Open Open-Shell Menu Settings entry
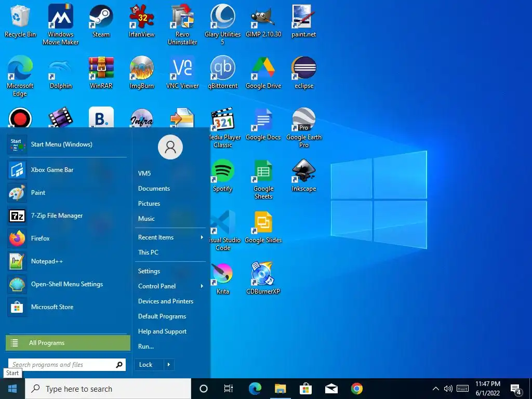This screenshot has width=532, height=399. (x=67, y=284)
